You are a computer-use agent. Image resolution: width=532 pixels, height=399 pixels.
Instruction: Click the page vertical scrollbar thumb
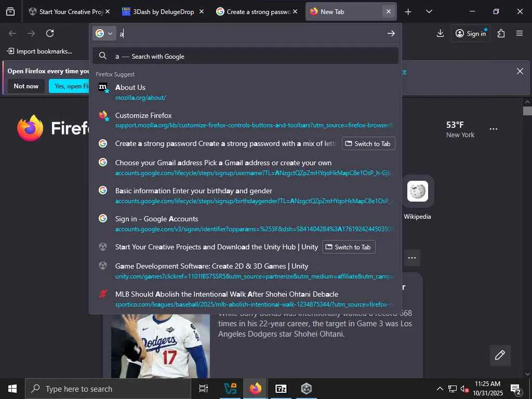(527, 111)
